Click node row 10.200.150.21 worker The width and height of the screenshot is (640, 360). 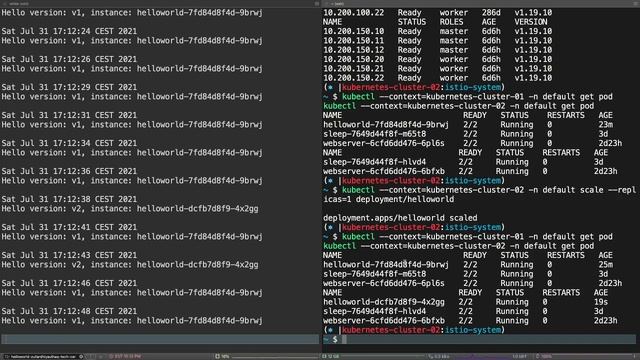[438, 69]
